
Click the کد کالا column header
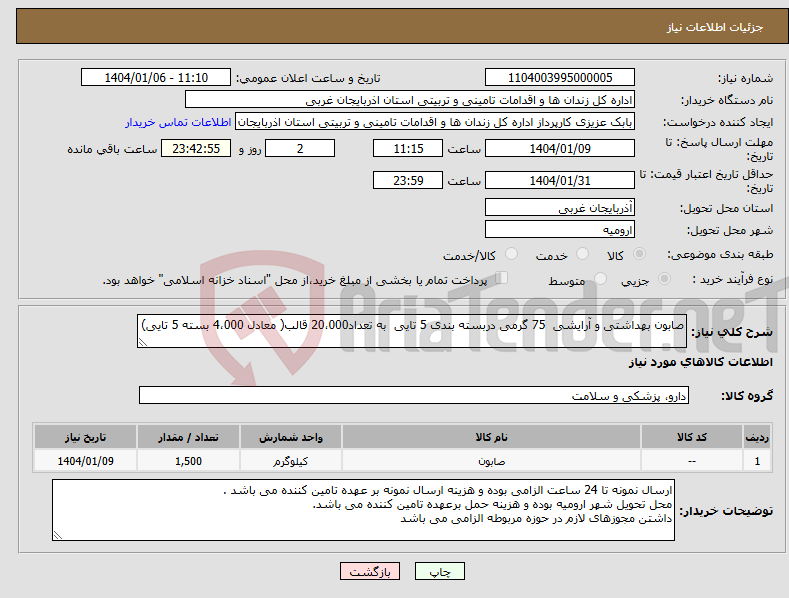coord(691,437)
